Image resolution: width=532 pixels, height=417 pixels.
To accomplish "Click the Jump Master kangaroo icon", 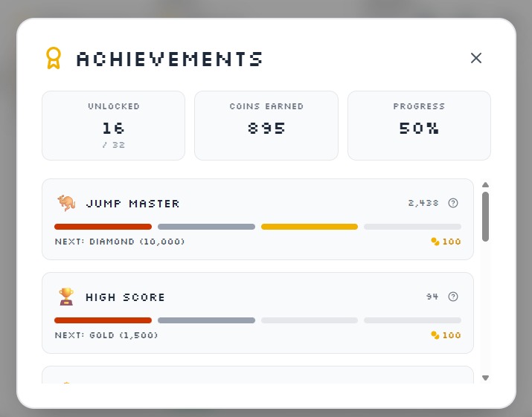I will (66, 203).
